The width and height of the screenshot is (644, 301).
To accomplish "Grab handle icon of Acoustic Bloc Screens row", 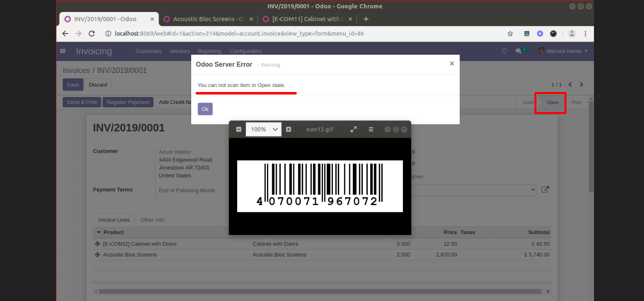I will 98,255.
